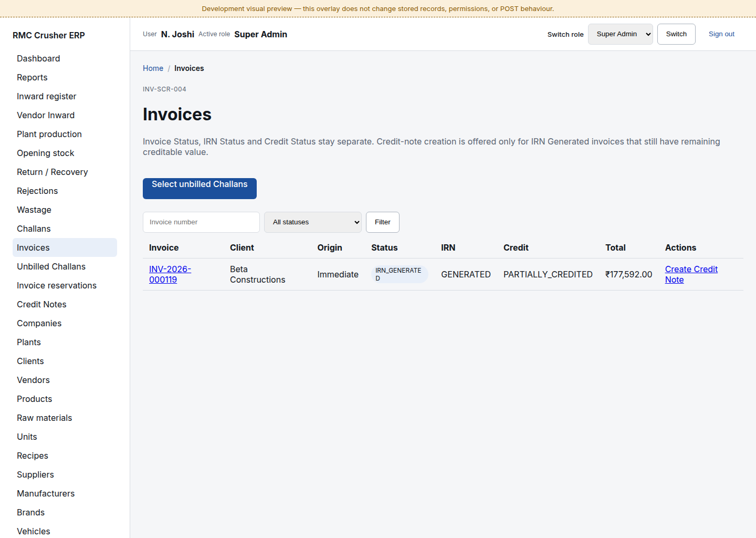Open invoice INV-2026-000119
This screenshot has height=538, width=756.
170,274
